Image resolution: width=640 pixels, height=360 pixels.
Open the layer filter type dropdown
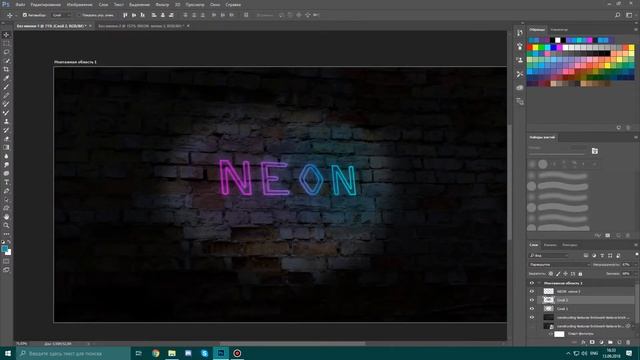549,256
